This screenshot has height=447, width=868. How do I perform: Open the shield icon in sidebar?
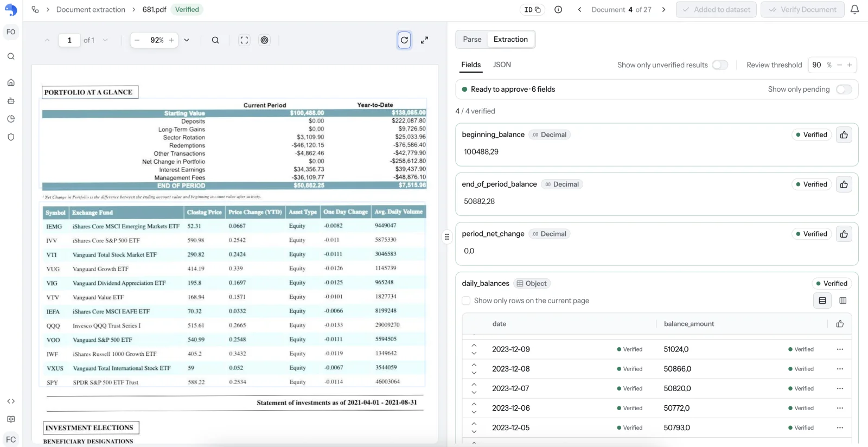[x=11, y=137]
